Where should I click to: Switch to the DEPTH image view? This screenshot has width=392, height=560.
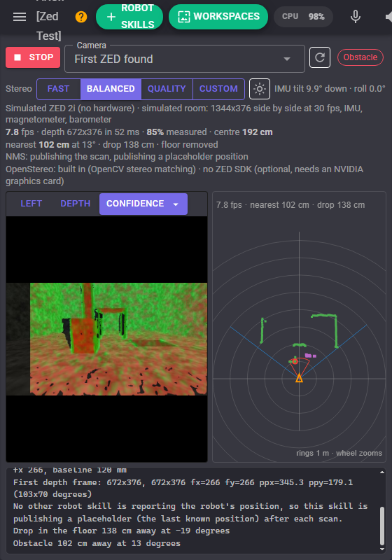click(76, 204)
